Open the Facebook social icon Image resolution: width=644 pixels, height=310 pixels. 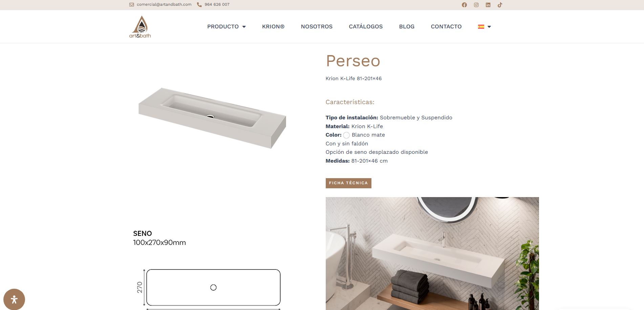pos(464,5)
